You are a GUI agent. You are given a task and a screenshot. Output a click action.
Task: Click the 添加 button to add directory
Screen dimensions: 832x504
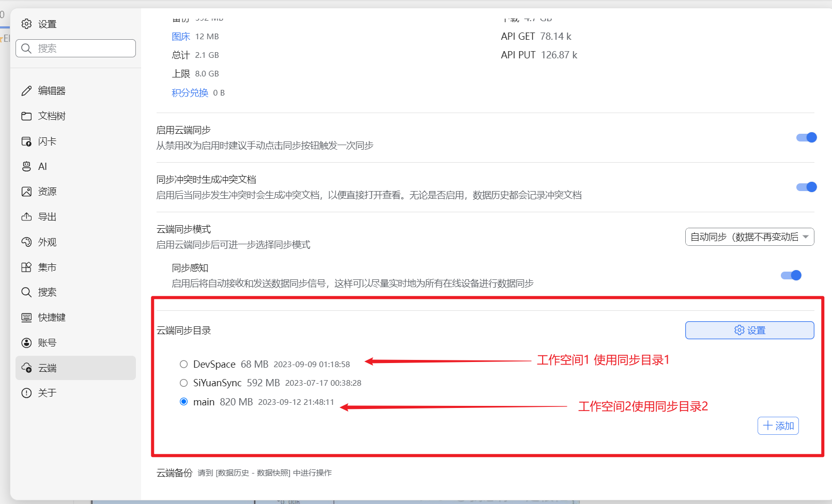[x=778, y=426]
